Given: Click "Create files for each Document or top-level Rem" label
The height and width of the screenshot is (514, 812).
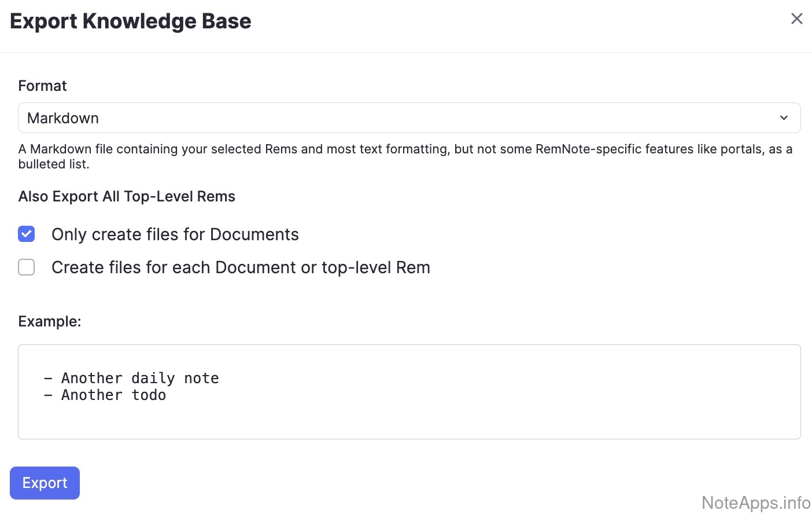Looking at the screenshot, I should click(241, 267).
